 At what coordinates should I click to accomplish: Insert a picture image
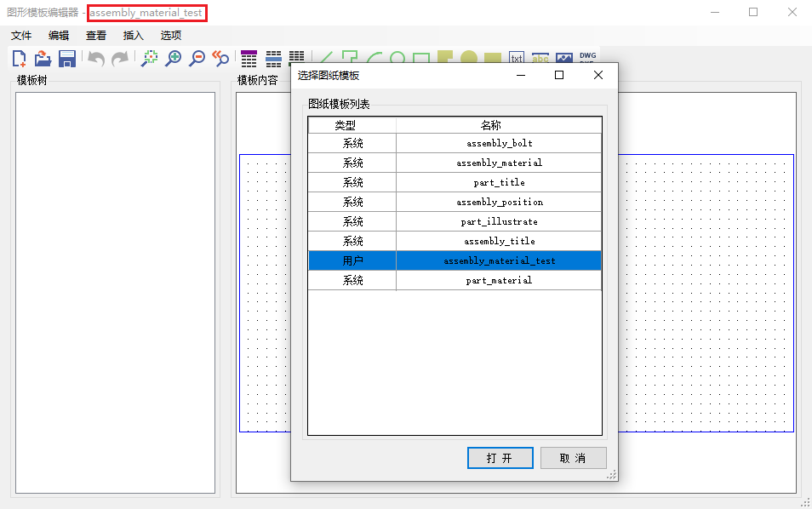[564, 56]
